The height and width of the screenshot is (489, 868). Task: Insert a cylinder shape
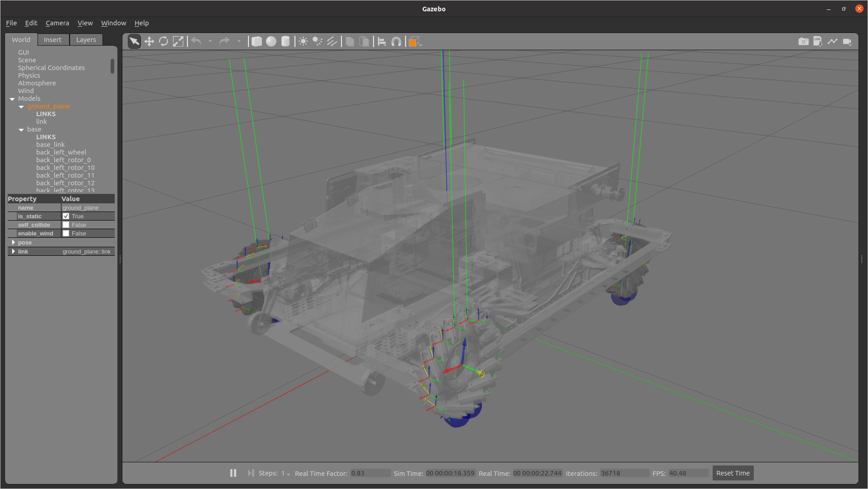[285, 42]
